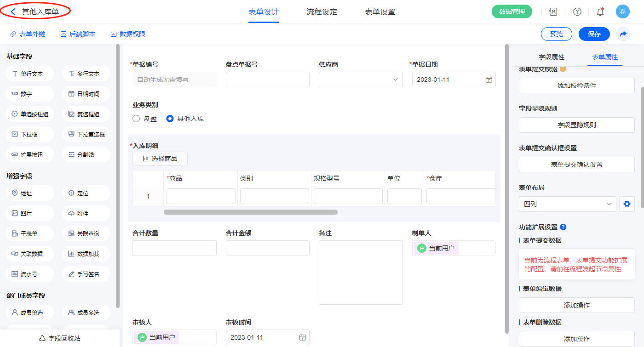
Task: Open the notification bell icon
Action: (x=600, y=12)
